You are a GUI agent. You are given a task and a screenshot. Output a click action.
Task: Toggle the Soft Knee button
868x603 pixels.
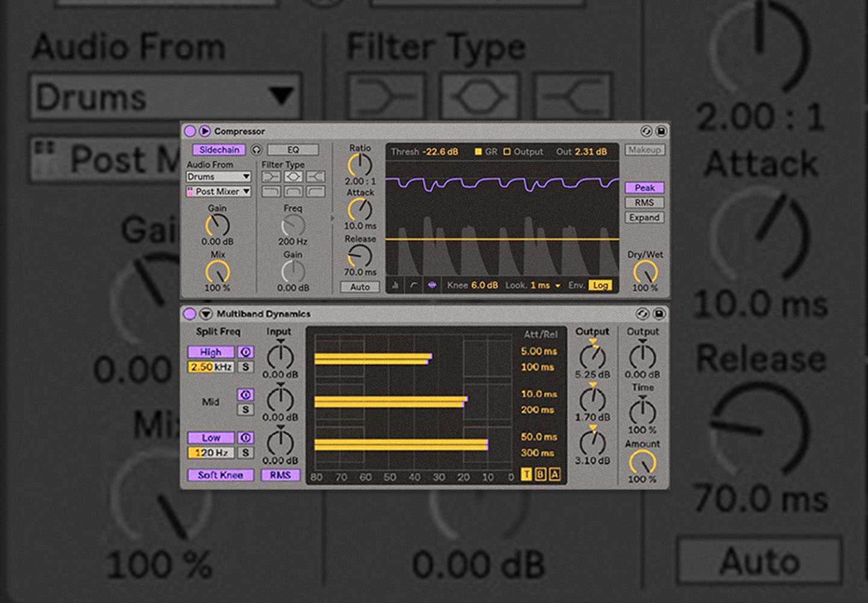coord(220,475)
